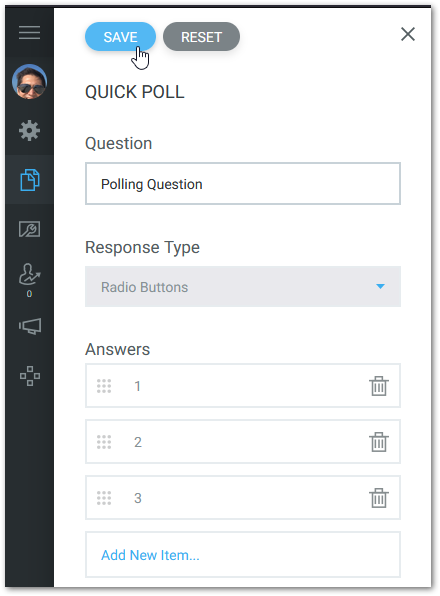Save the quick poll
Viewport: 440px width, 596px height.
coord(120,37)
